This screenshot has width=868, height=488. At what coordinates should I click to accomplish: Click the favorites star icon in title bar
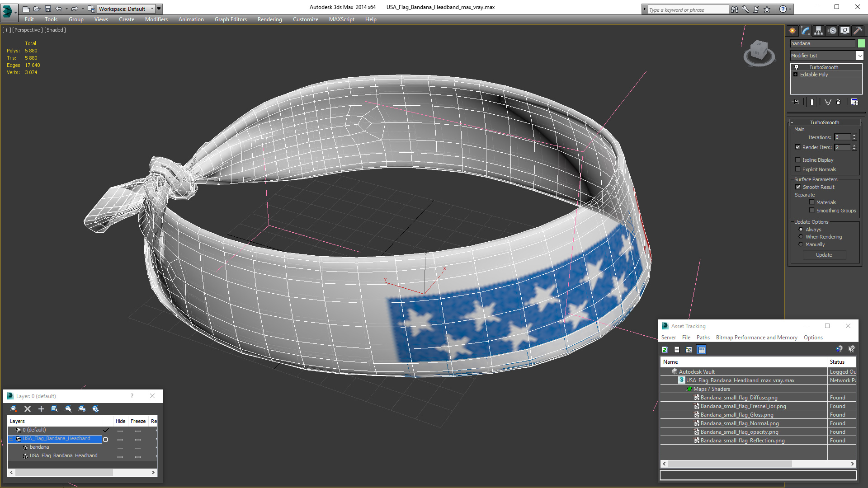[767, 9]
